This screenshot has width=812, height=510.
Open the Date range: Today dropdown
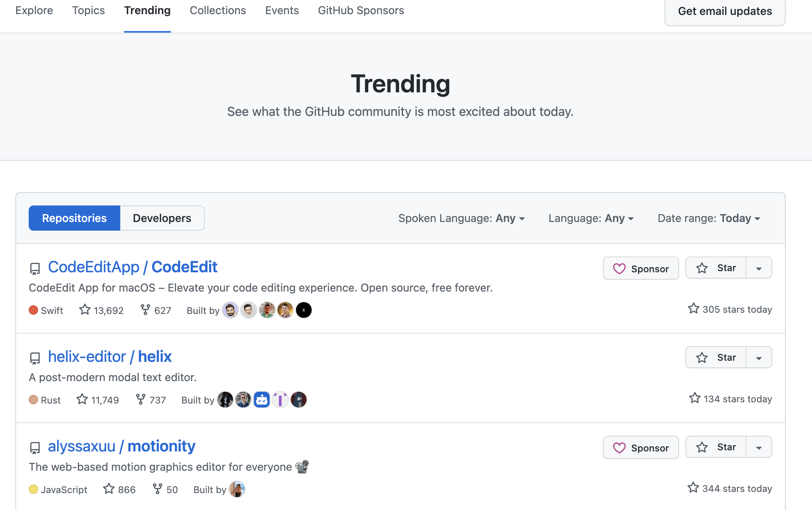[709, 218]
